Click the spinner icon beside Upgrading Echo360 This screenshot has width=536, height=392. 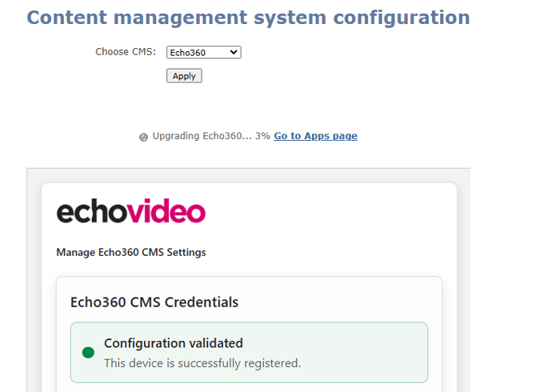coord(143,137)
